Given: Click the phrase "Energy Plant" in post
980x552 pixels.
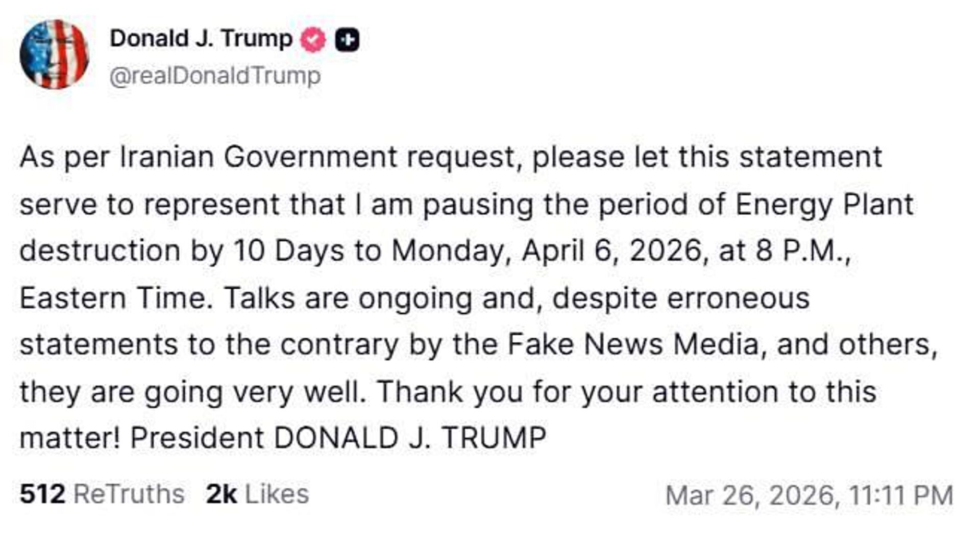Looking at the screenshot, I should click(x=824, y=205).
